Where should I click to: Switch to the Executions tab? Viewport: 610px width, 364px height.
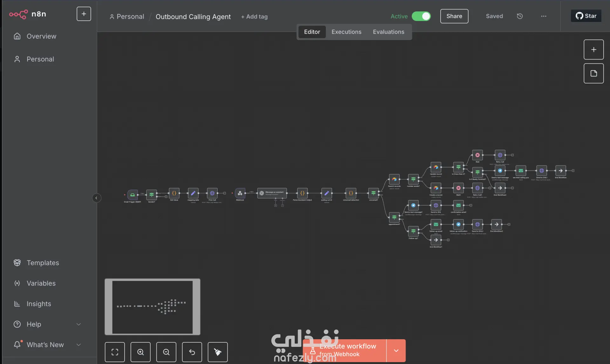coord(346,32)
